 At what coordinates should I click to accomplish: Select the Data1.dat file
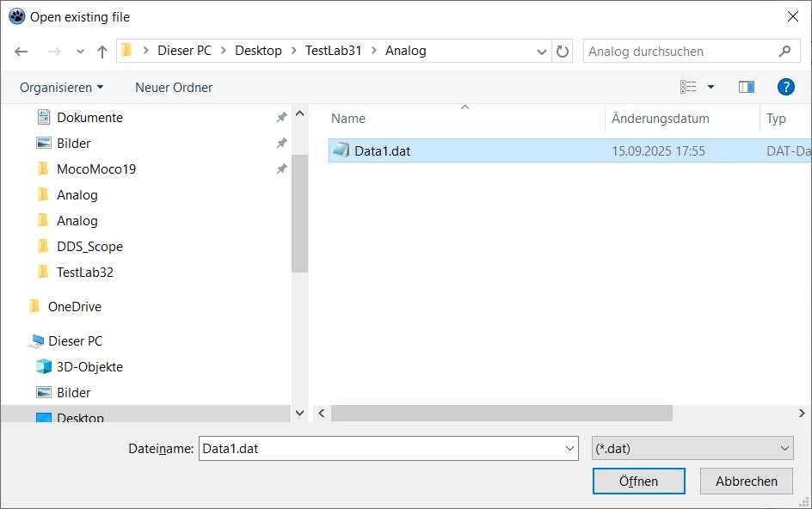click(x=382, y=151)
